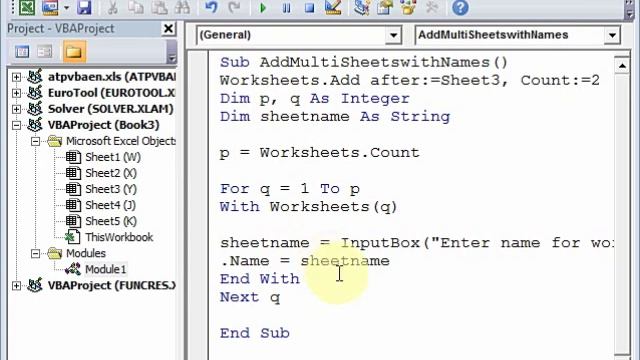Collapse the Modules folder
The image size is (640, 360).
(36, 253)
